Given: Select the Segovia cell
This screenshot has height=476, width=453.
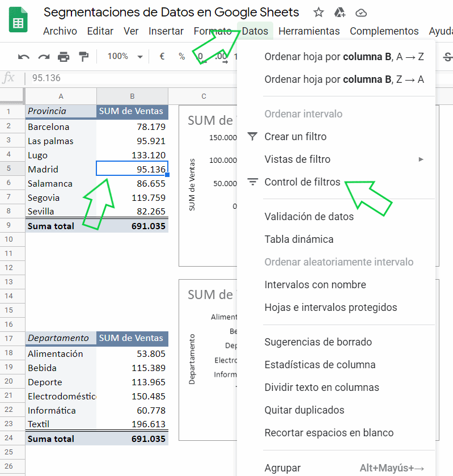Looking at the screenshot, I should [61, 197].
